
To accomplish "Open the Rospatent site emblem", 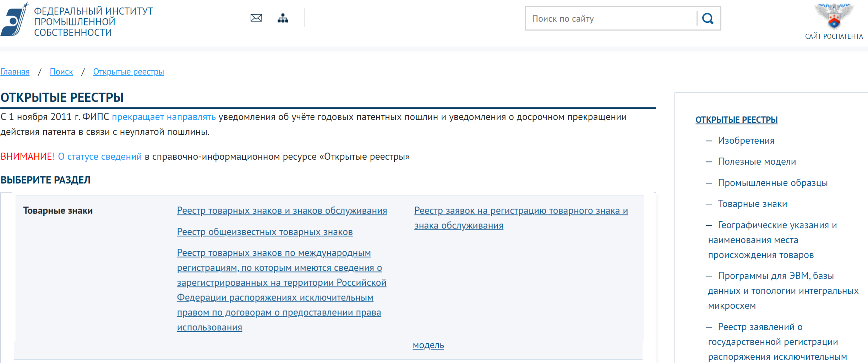I will click(x=834, y=16).
